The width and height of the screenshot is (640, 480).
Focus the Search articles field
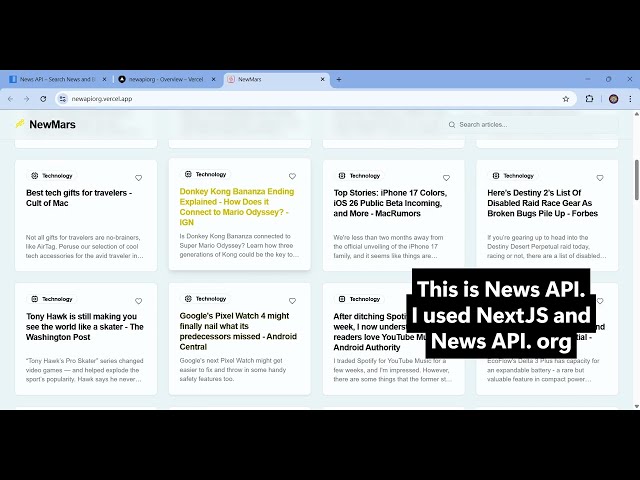click(533, 124)
